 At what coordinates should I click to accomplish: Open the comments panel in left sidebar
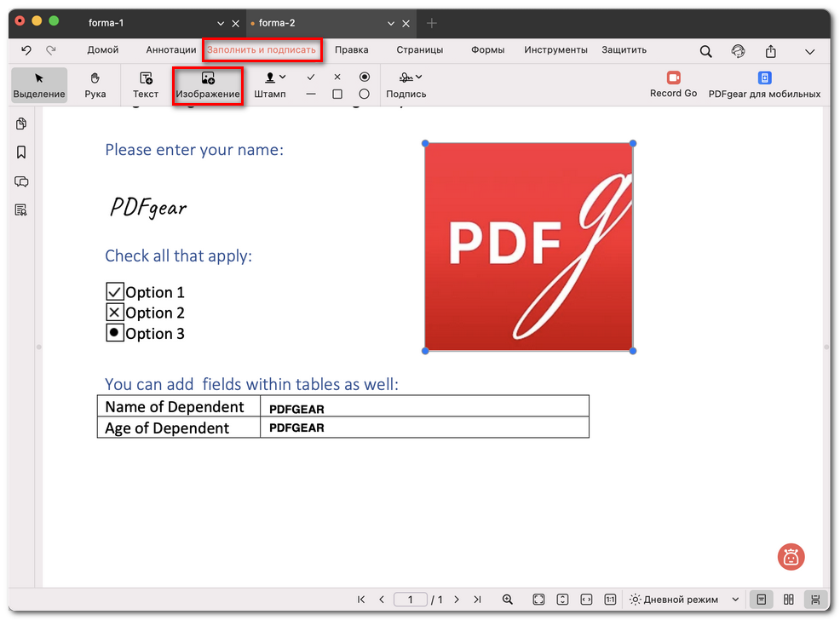pos(21,181)
